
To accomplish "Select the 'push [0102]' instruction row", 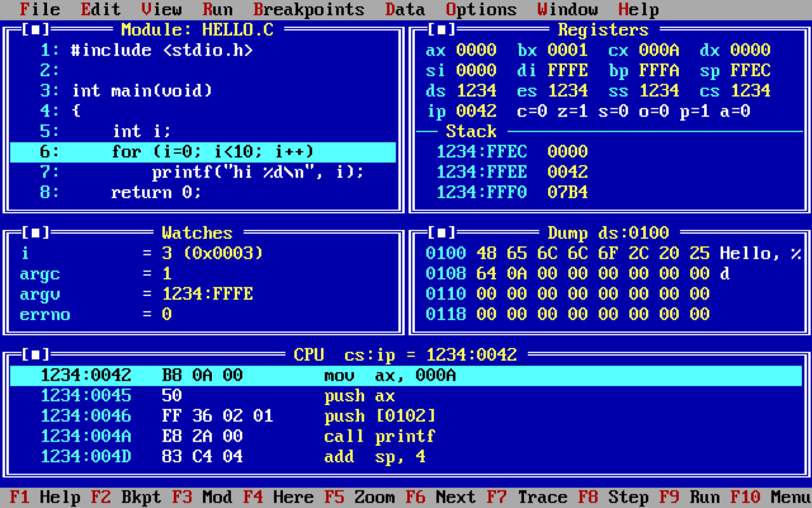I will (406, 416).
